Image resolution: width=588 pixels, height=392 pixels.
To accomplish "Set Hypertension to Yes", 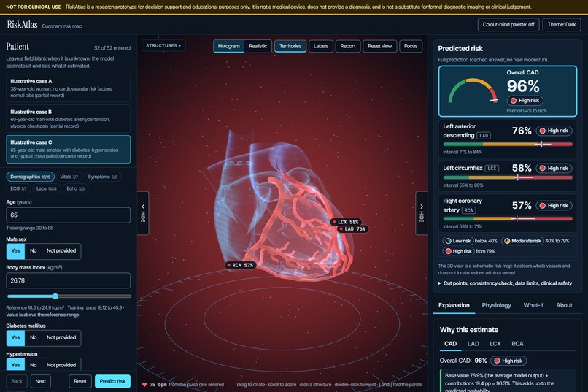I will 15,364.
